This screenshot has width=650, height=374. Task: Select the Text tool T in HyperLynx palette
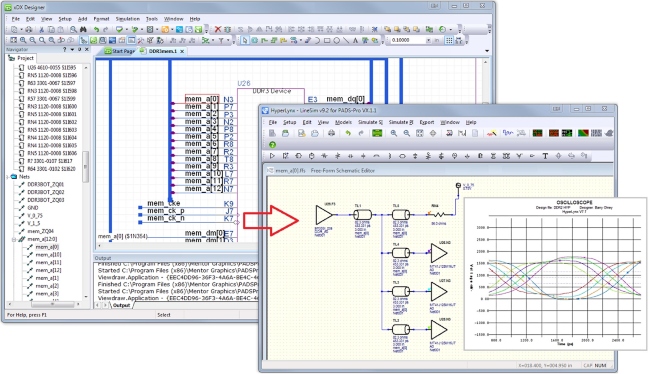tap(545, 156)
